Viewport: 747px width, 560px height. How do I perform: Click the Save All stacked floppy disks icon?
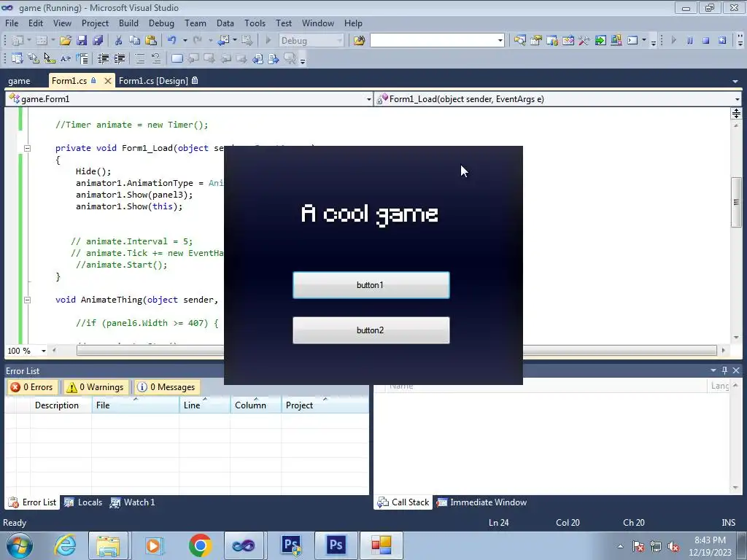pos(98,41)
